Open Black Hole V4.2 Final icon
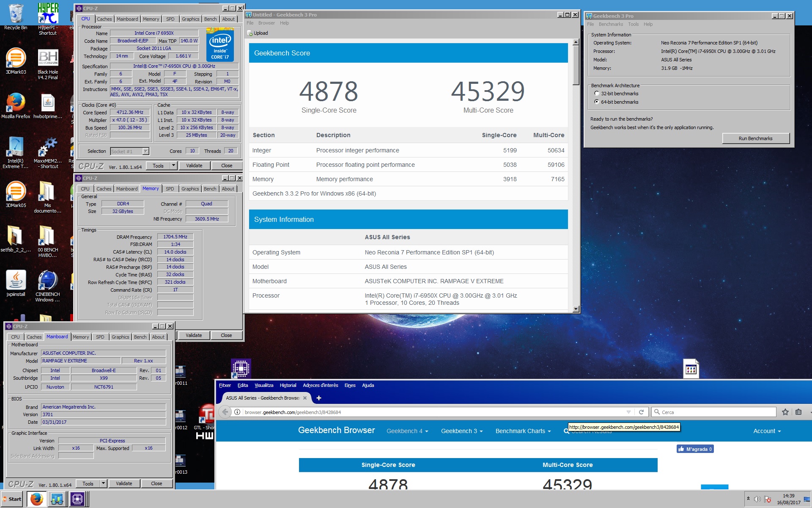This screenshot has height=508, width=812. (48, 64)
